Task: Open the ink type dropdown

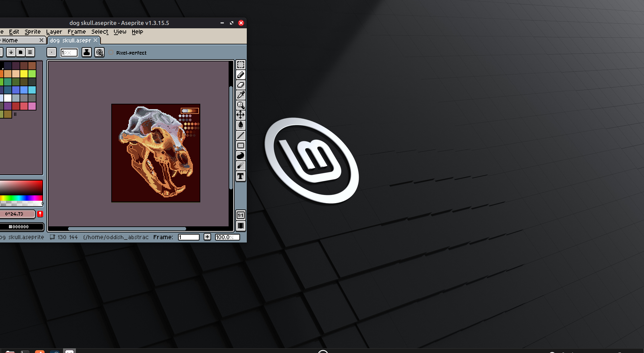Action: pos(87,52)
